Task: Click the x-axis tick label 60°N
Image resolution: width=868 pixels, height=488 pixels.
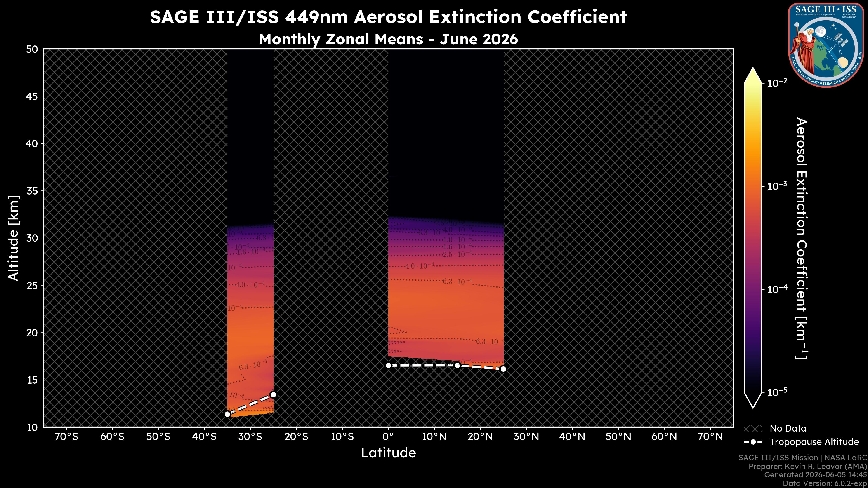Action: [x=665, y=437]
